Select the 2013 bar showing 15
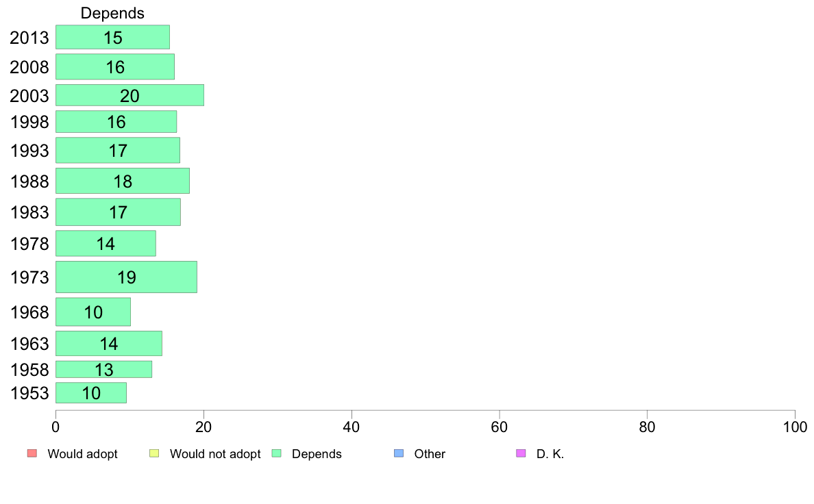The image size is (814, 504). pyautogui.click(x=112, y=37)
